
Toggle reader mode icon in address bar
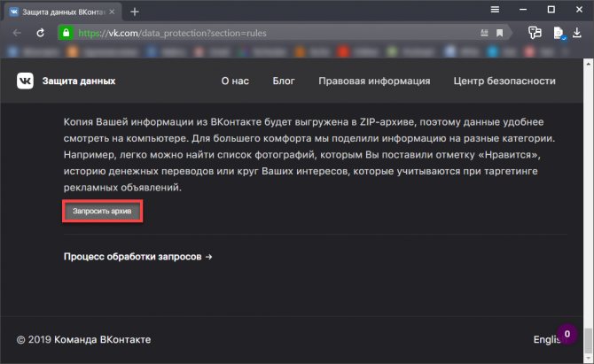click(x=484, y=33)
